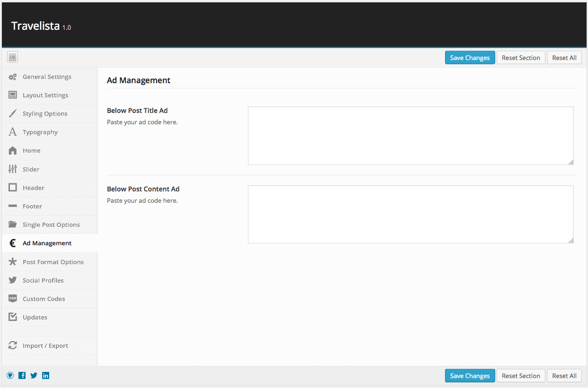Click the Travelista title in header
This screenshot has height=388, width=588.
pos(35,26)
